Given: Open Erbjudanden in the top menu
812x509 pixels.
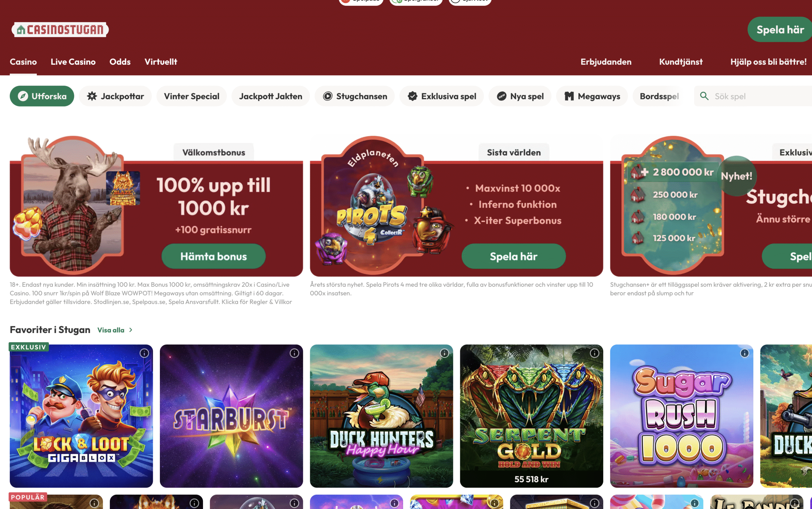Looking at the screenshot, I should [x=606, y=62].
